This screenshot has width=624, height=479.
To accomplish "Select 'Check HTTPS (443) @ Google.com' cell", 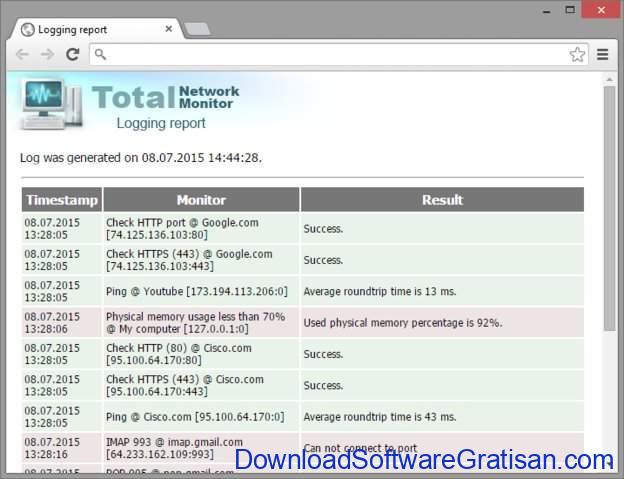I will [201, 260].
